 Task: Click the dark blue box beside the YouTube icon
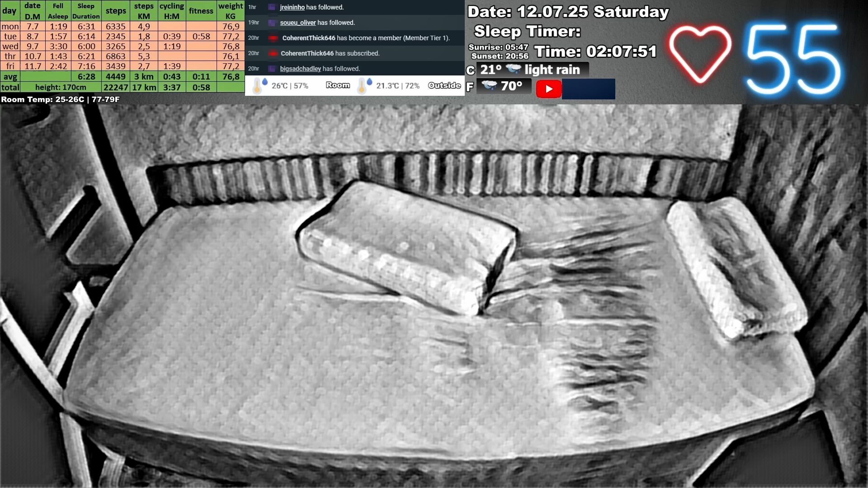click(589, 89)
